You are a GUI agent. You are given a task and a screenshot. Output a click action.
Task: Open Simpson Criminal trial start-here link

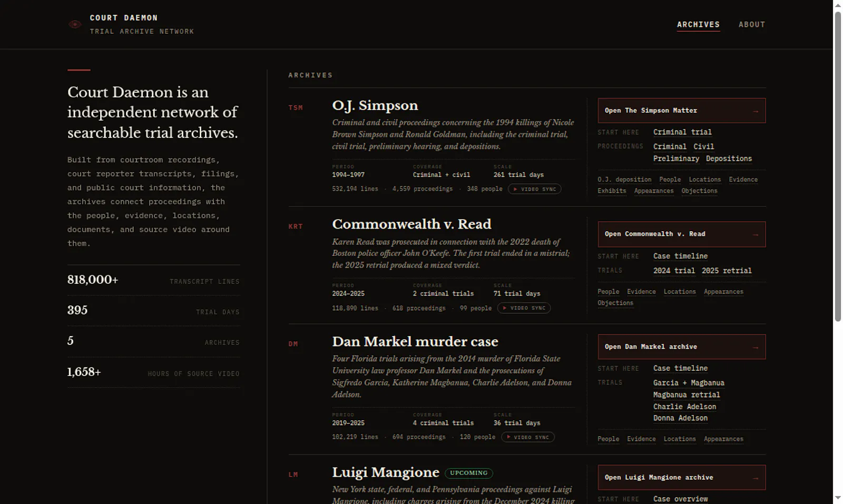click(x=682, y=132)
